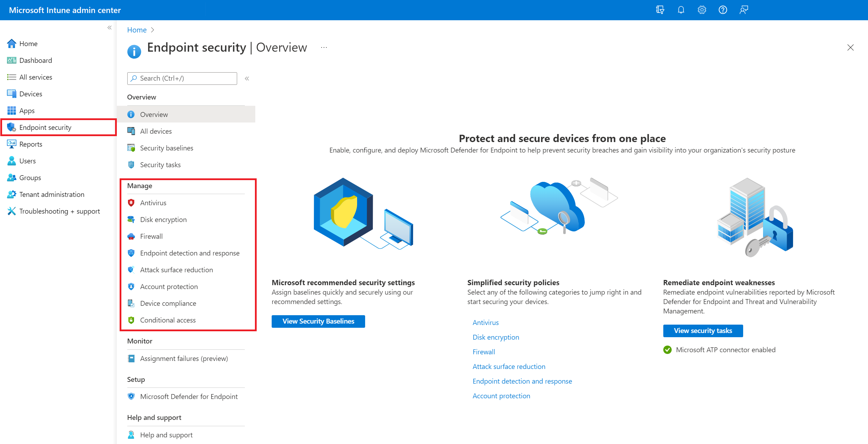Click the All devices expander
The width and height of the screenshot is (868, 444).
[x=156, y=131]
